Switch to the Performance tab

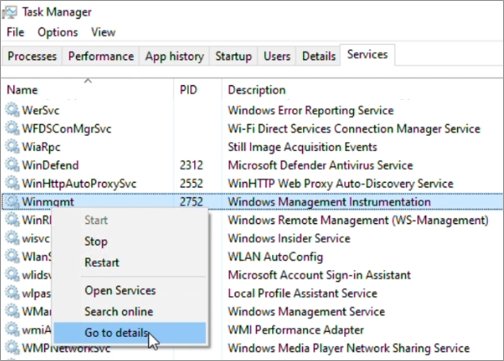(101, 56)
